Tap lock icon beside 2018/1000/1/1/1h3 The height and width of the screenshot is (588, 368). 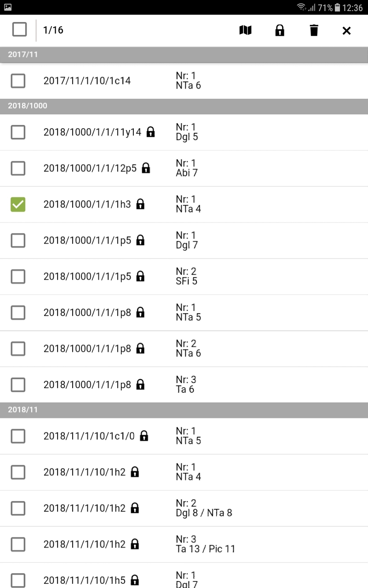[x=140, y=204]
